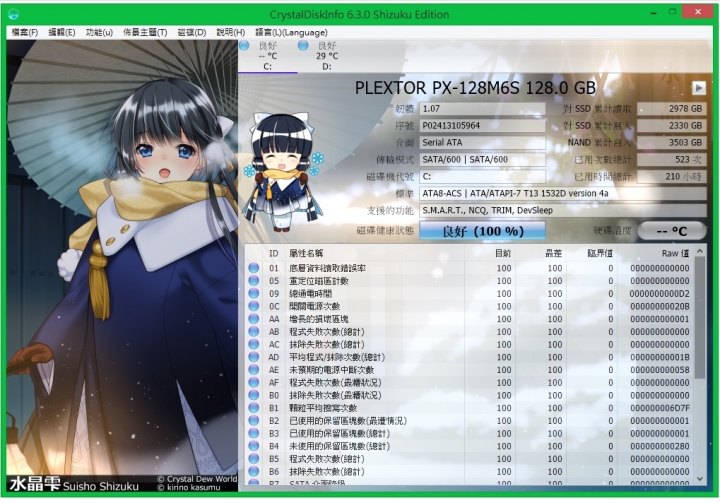The height and width of the screenshot is (503, 720).
Task: Click the drive letter field C:
Action: point(482,176)
